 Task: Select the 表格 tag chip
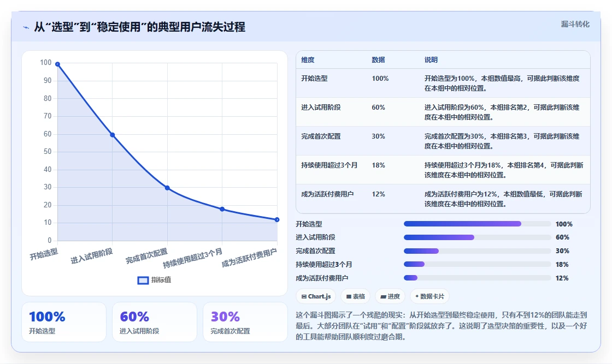point(356,296)
